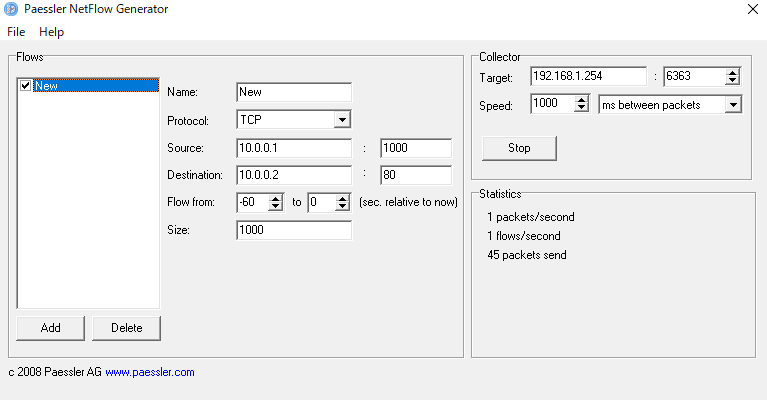Click the Collector Target IP field
The width and height of the screenshot is (767, 400).
tap(588, 76)
